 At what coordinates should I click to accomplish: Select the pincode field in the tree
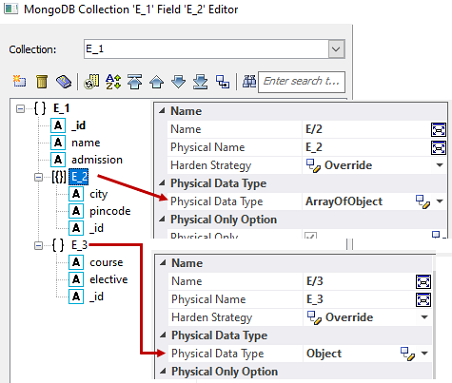point(110,211)
